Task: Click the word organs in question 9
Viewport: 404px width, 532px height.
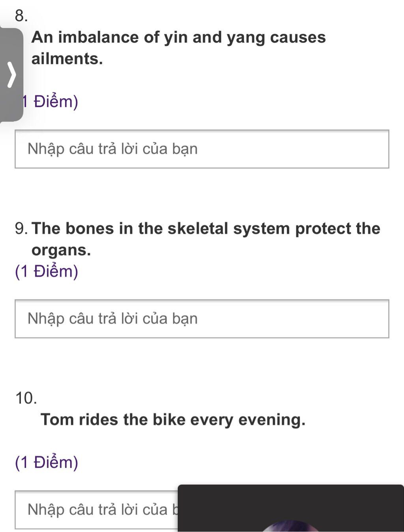Action: click(61, 250)
